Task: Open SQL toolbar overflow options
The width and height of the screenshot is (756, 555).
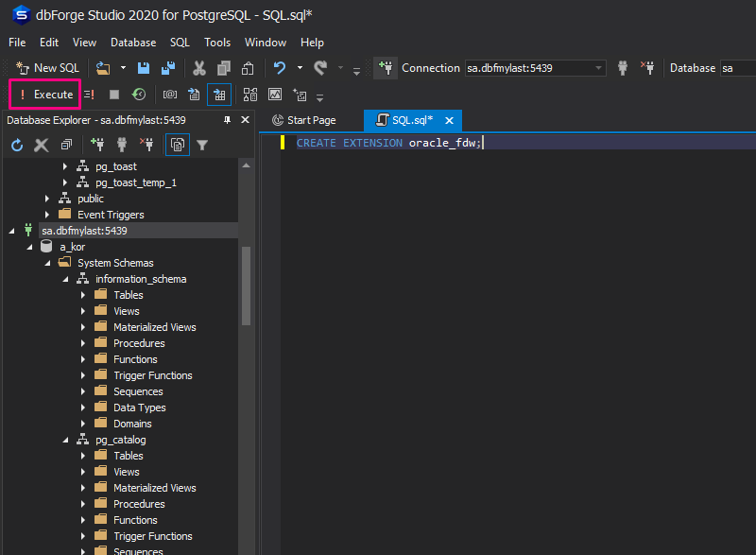Action: point(319,97)
